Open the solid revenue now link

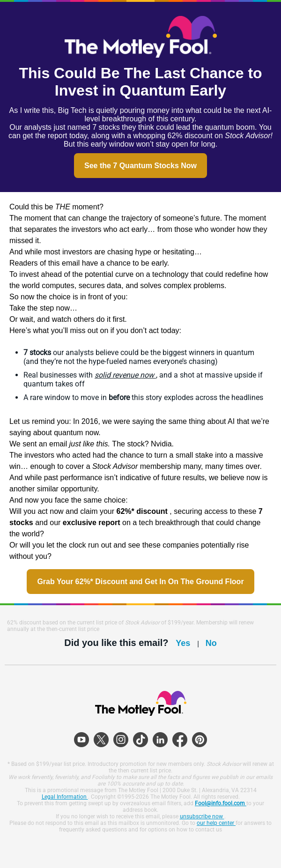pos(125,375)
